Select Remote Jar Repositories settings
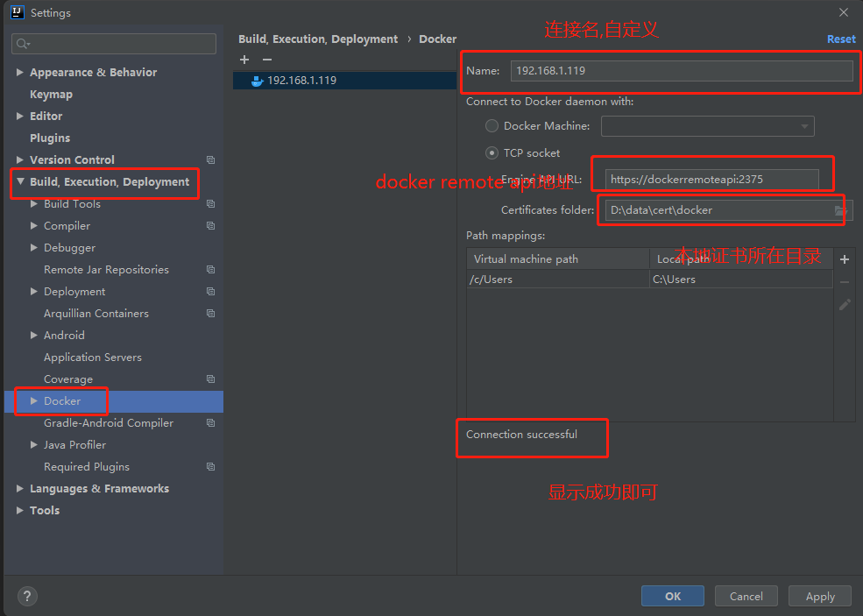The image size is (863, 616). click(x=106, y=269)
